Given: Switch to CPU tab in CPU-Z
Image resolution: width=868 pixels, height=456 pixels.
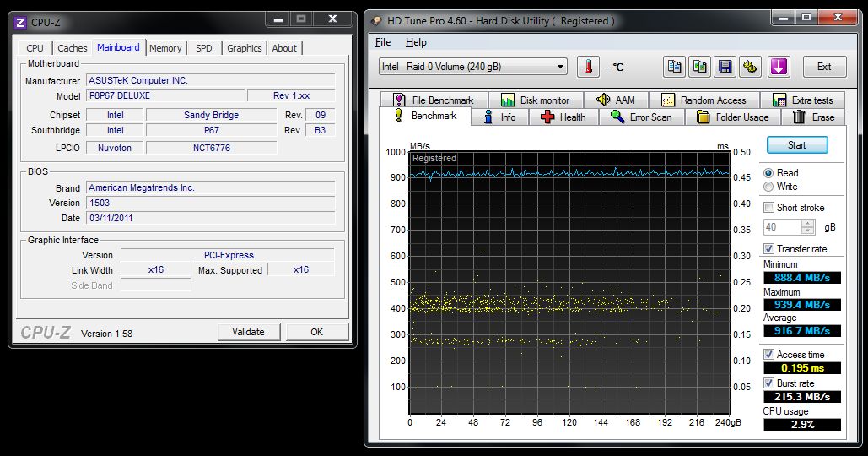Looking at the screenshot, I should [x=35, y=48].
